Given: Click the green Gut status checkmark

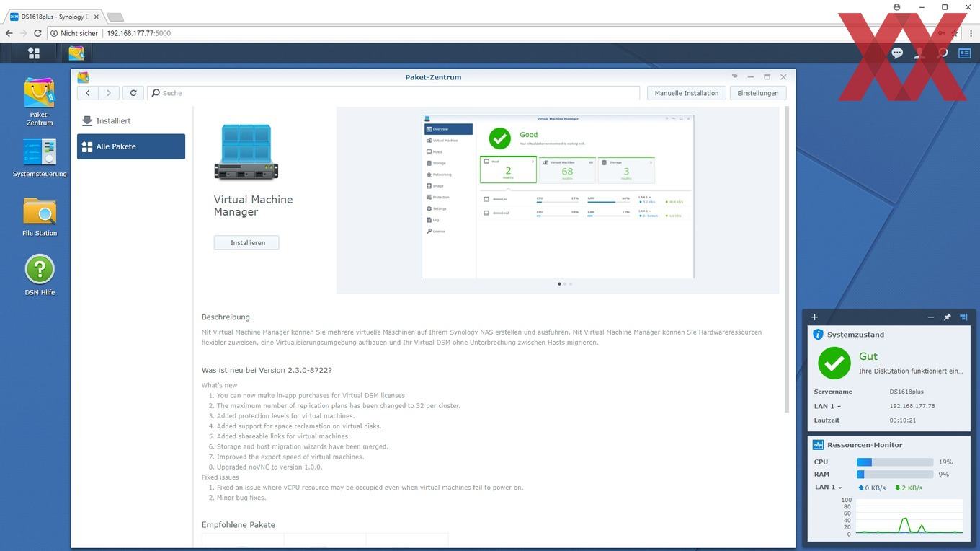Looking at the screenshot, I should click(x=834, y=363).
